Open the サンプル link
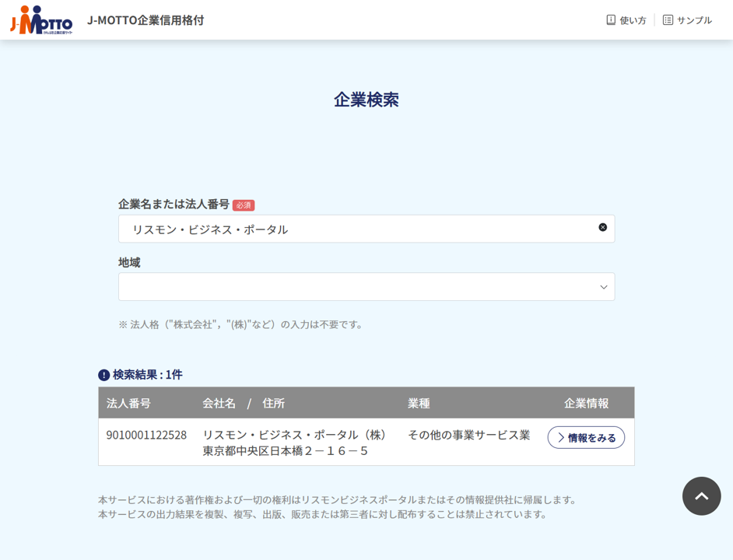 point(687,20)
